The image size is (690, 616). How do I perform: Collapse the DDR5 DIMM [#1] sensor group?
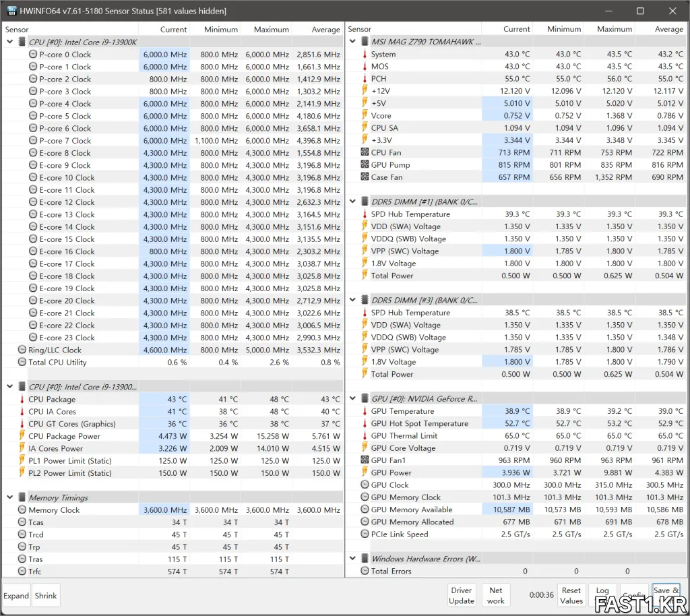pos(352,202)
